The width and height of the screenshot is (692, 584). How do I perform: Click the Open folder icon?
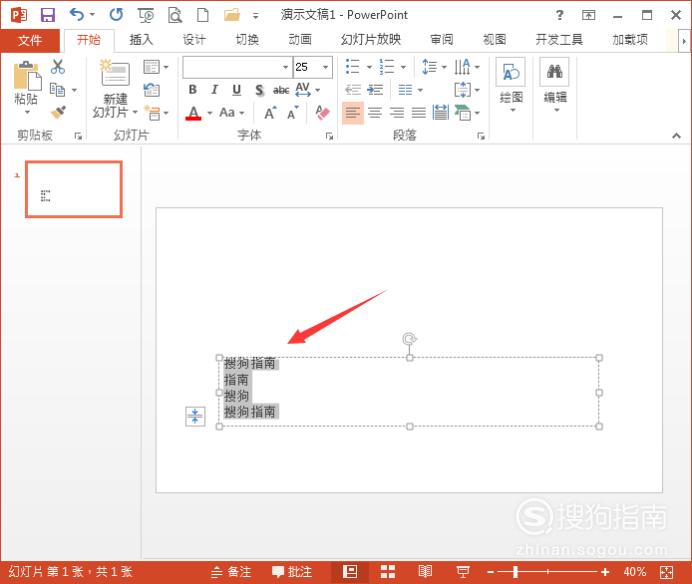click(232, 15)
